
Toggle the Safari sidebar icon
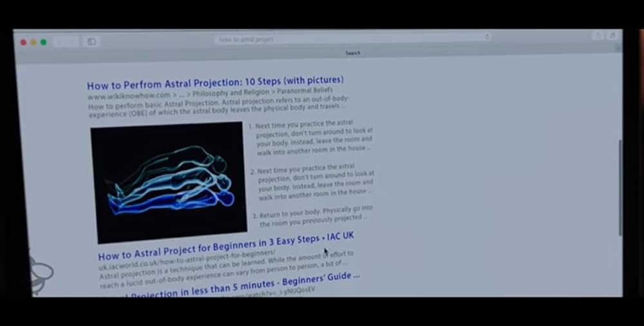91,42
